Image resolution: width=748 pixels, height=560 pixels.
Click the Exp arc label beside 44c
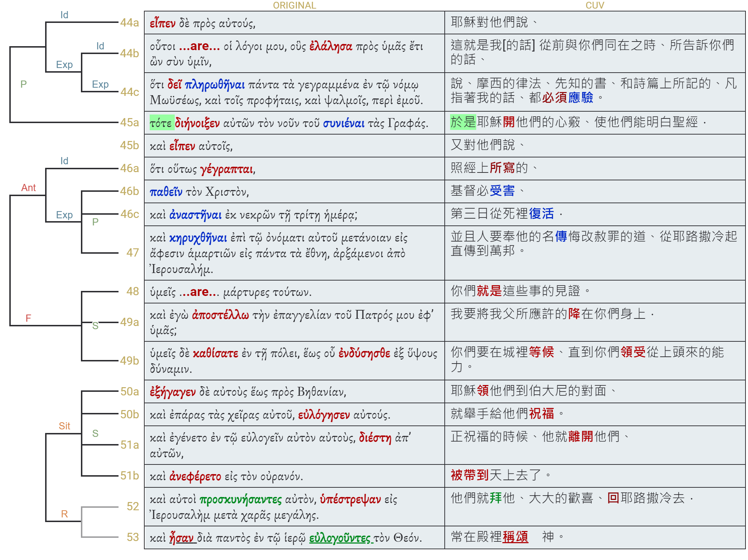pos(100,84)
